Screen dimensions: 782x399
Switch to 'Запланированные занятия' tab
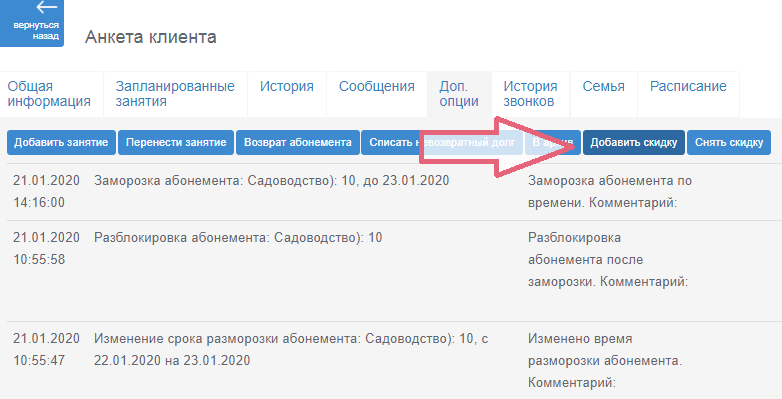coord(175,94)
